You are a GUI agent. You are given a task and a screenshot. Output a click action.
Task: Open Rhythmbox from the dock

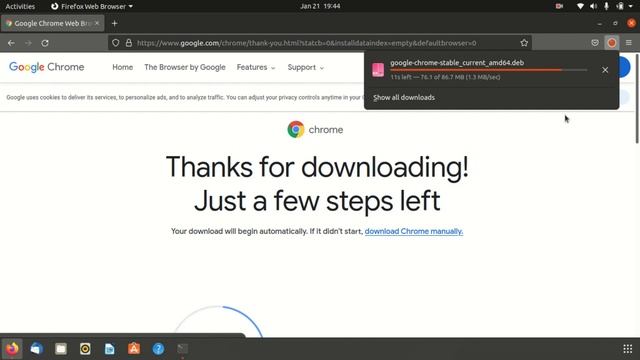pos(85,349)
